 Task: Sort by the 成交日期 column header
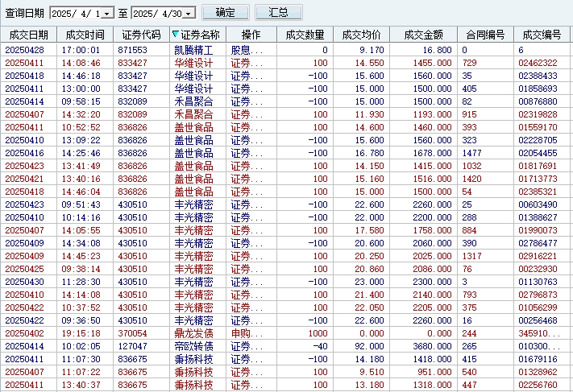(28, 35)
